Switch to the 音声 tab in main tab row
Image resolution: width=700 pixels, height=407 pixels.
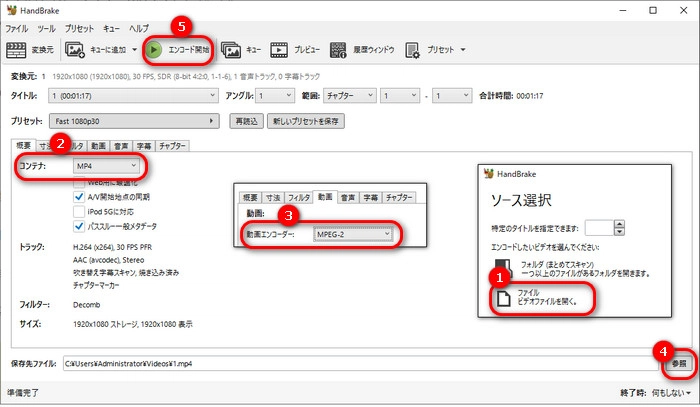click(121, 146)
